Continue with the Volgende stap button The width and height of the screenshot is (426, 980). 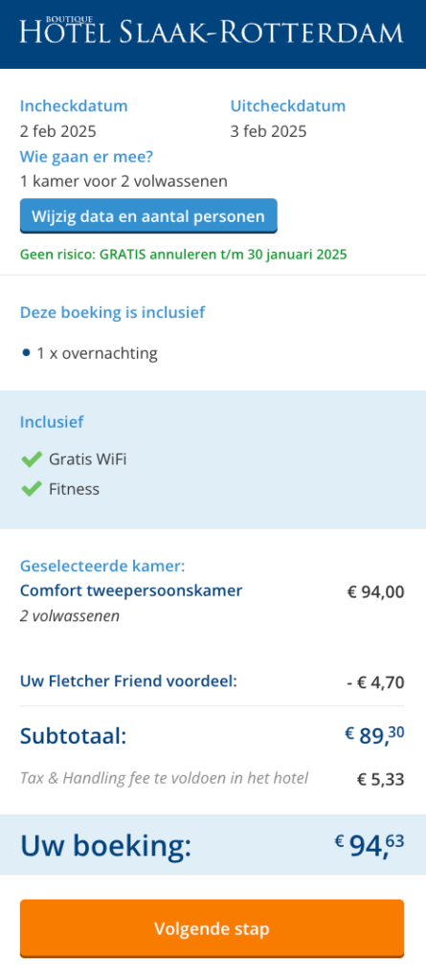coord(213,928)
